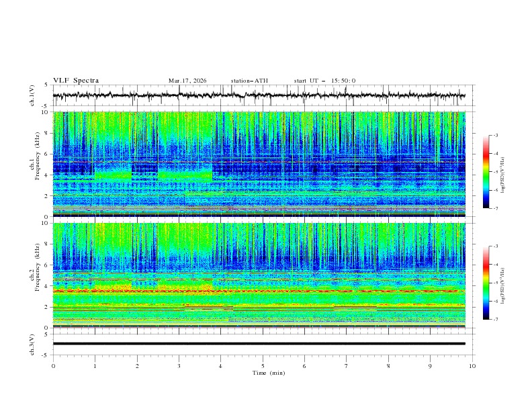This screenshot has width=532, height=411.
Task: Click the 'ch.3(V)' axis label
Action: (x=32, y=345)
